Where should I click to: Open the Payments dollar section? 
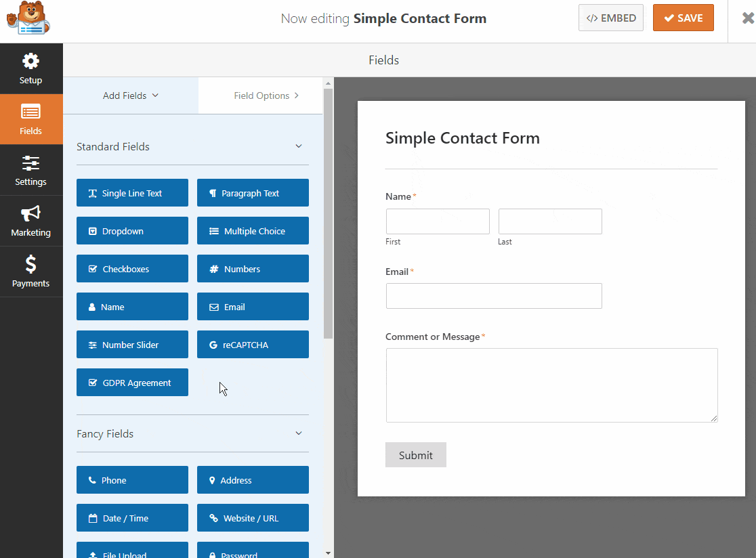pyautogui.click(x=31, y=272)
